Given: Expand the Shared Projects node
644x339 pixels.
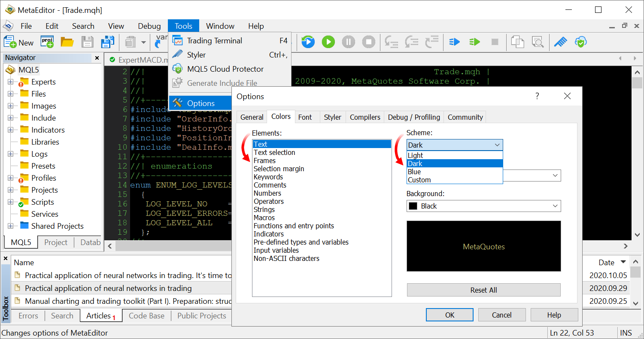Looking at the screenshot, I should [10, 226].
